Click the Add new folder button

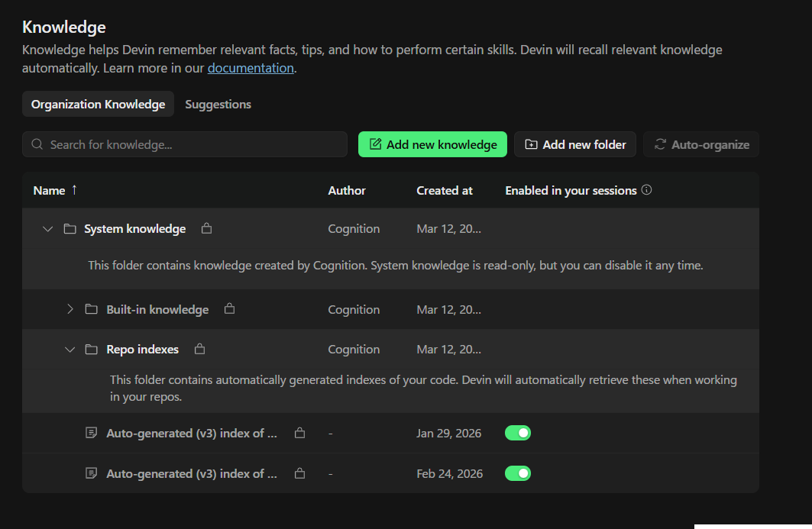click(575, 144)
